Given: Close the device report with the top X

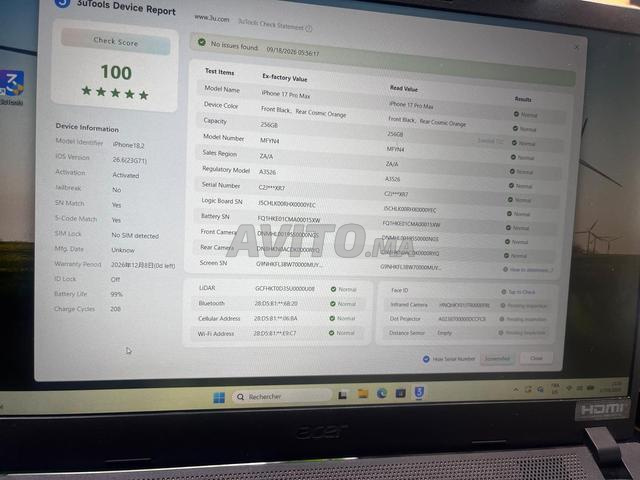Looking at the screenshot, I should point(576,47).
